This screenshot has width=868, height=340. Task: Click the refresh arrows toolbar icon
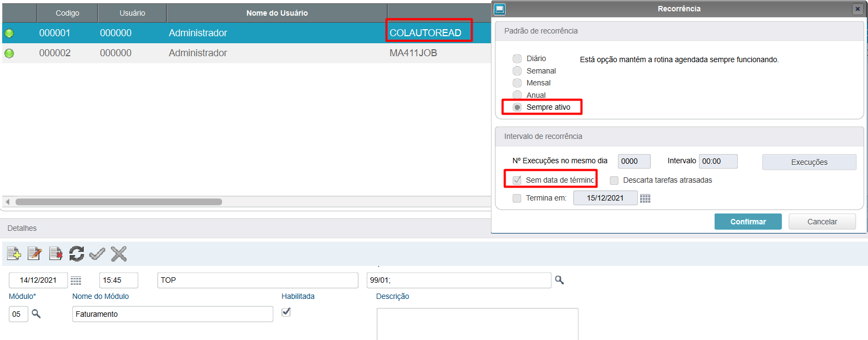77,253
